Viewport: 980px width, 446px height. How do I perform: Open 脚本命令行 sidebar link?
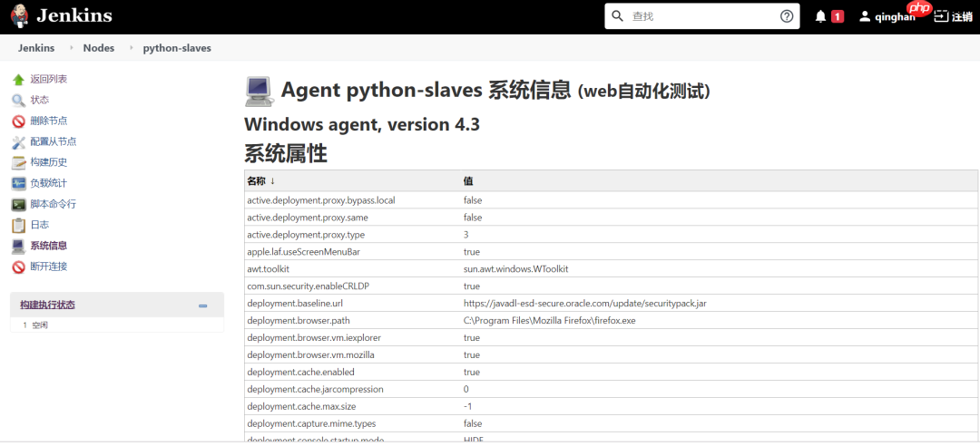[54, 204]
